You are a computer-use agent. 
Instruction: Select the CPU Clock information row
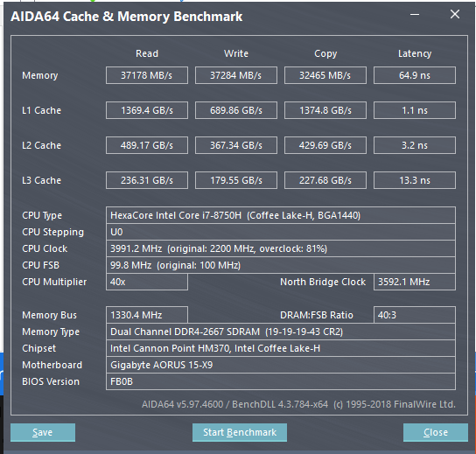click(281, 248)
